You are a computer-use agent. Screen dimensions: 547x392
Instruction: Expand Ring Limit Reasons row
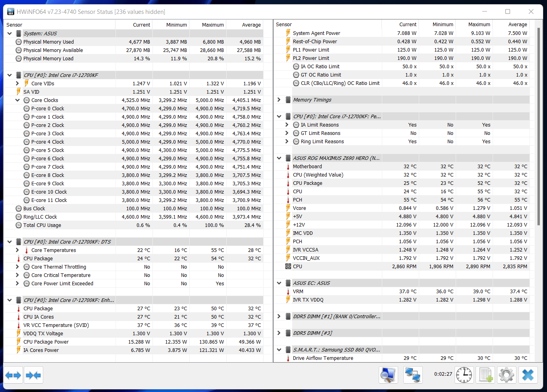coord(287,142)
